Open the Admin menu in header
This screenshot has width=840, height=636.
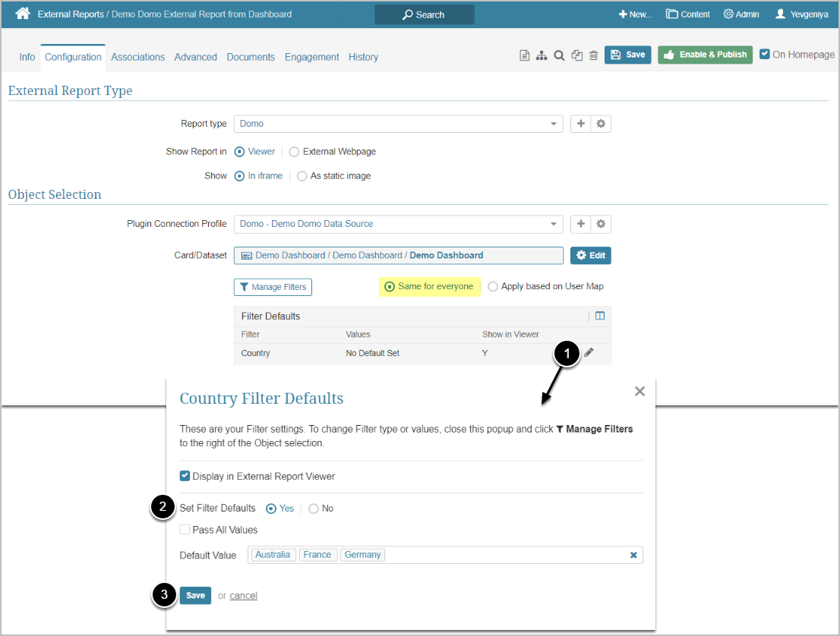741,14
